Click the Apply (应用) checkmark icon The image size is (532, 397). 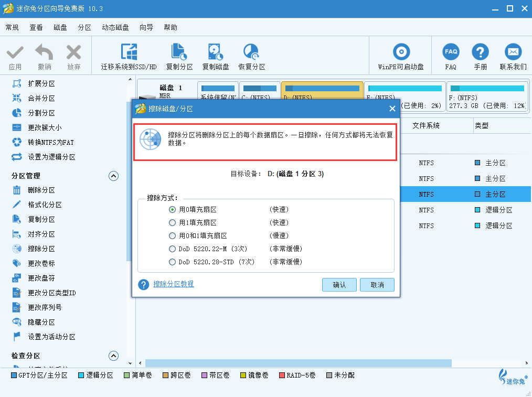(x=15, y=52)
